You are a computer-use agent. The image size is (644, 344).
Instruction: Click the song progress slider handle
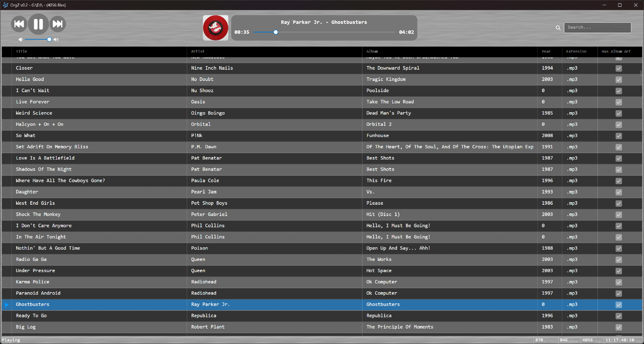(x=276, y=32)
